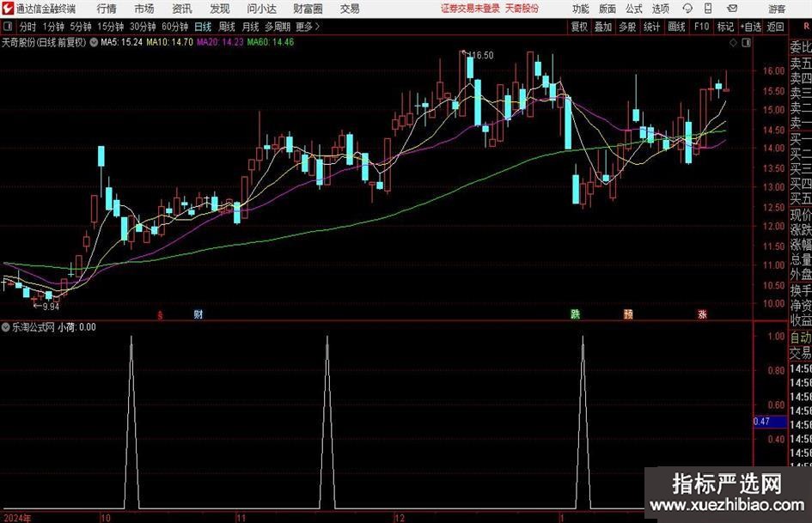Add stock with +自选 button
Viewport: 812px width, 523px height.
click(750, 27)
